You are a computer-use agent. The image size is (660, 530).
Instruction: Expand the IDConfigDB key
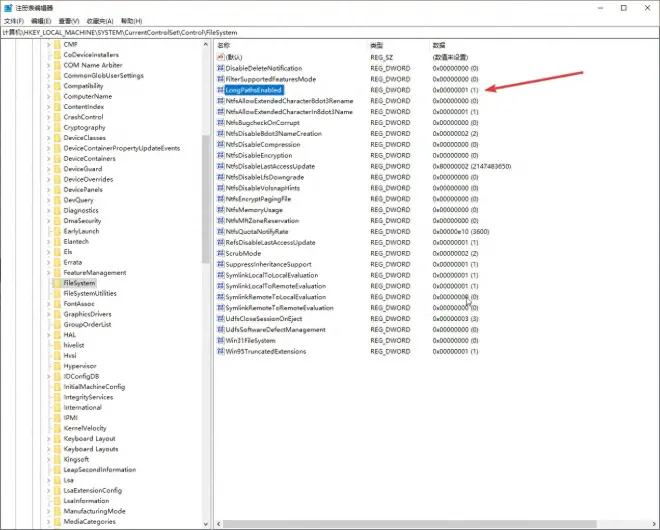coord(48,376)
